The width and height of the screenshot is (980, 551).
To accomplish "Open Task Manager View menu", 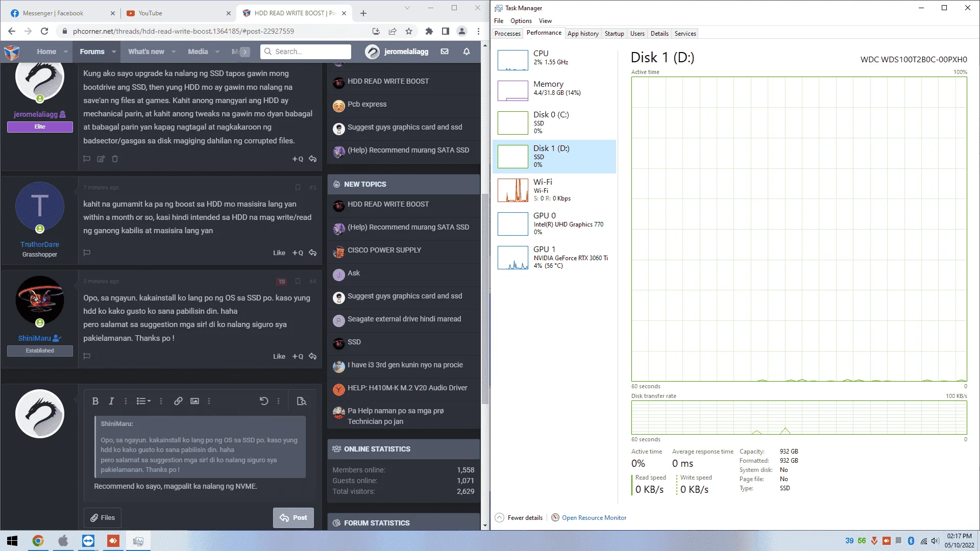I will pyautogui.click(x=545, y=21).
